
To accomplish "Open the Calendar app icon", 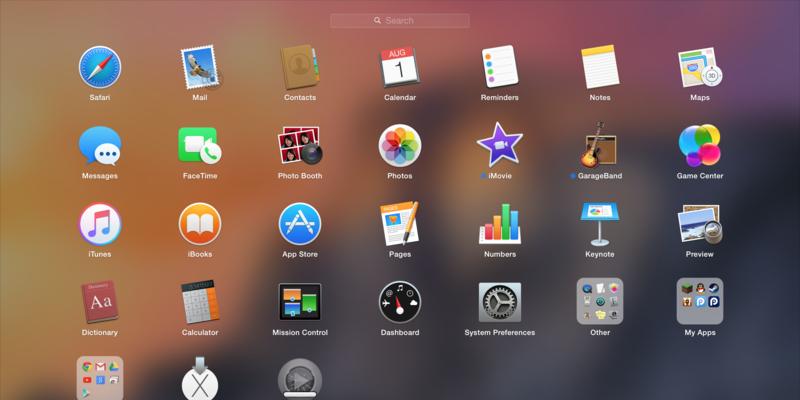I will click(399, 67).
